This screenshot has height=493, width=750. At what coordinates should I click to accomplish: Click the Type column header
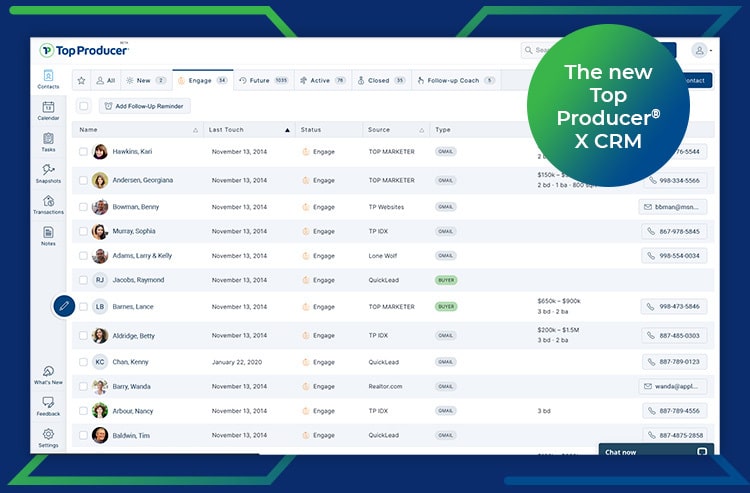click(443, 130)
